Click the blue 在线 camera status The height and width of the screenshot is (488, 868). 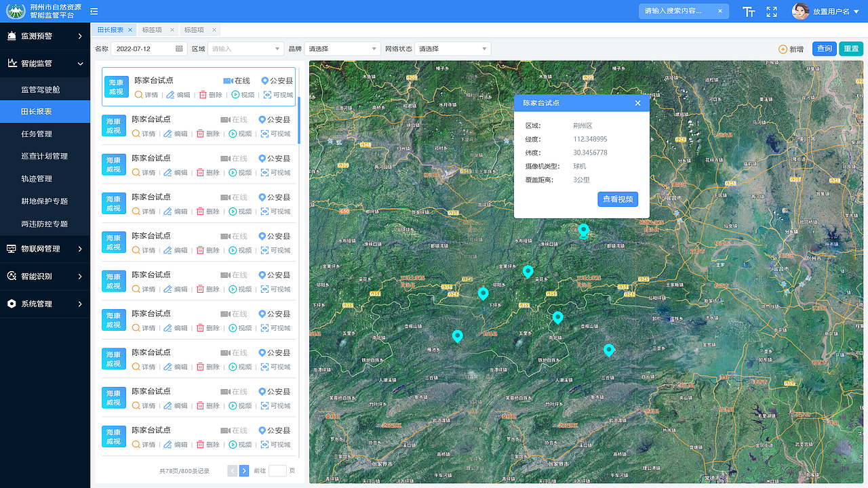(x=237, y=81)
